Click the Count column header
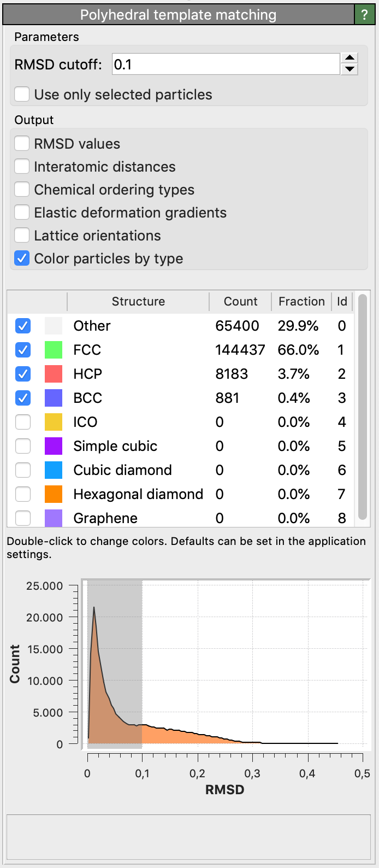 pos(240,301)
